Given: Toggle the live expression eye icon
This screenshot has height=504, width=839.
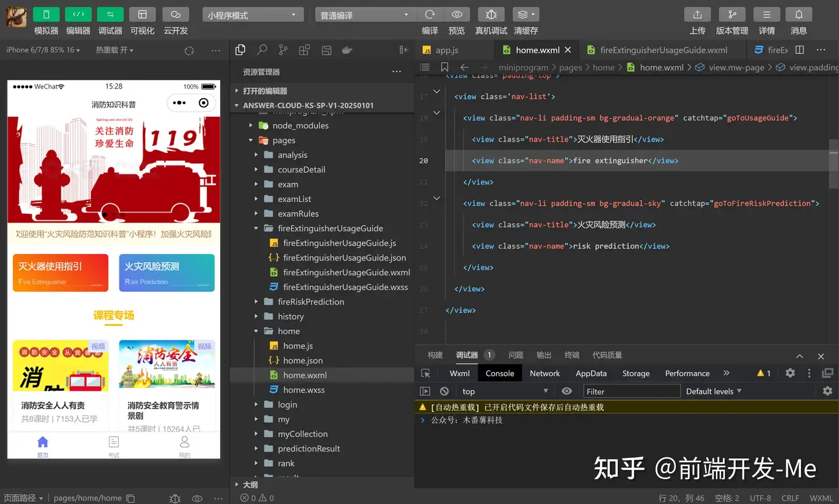Looking at the screenshot, I should tap(566, 392).
